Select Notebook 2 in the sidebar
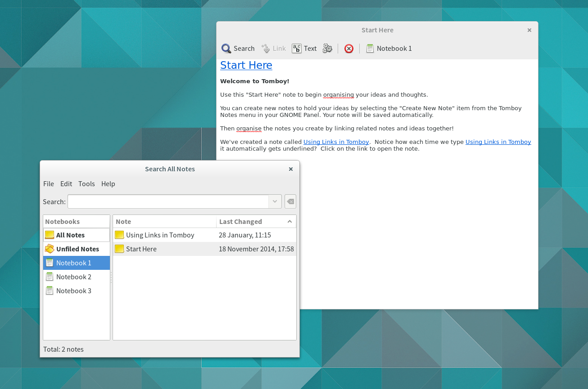Screen dimensions: 588x389 pos(77,277)
